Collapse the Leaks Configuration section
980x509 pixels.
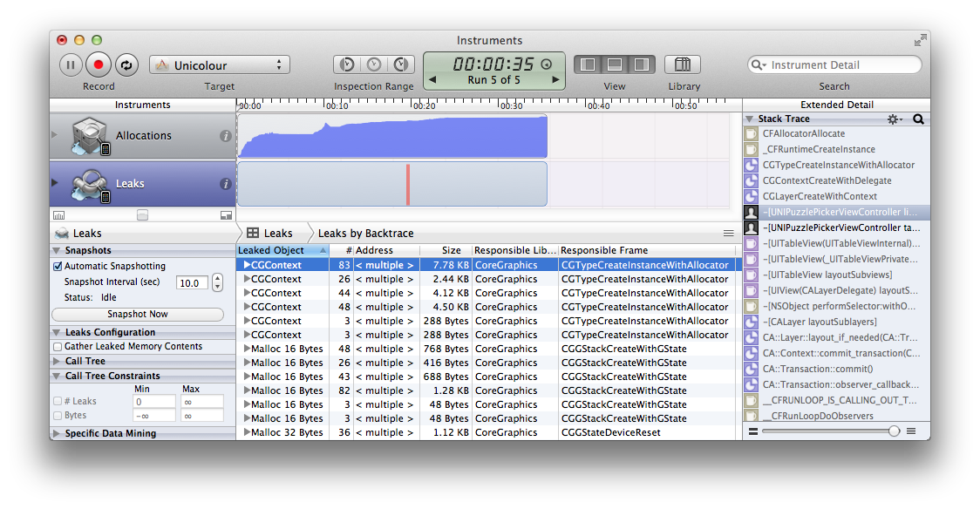coord(57,332)
